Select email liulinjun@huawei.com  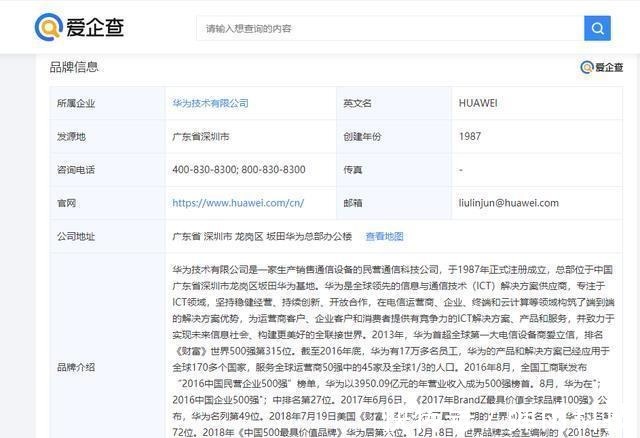pyautogui.click(x=509, y=203)
